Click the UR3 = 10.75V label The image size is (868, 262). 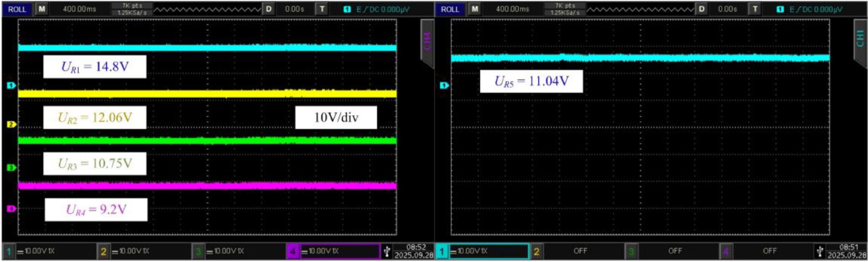95,163
